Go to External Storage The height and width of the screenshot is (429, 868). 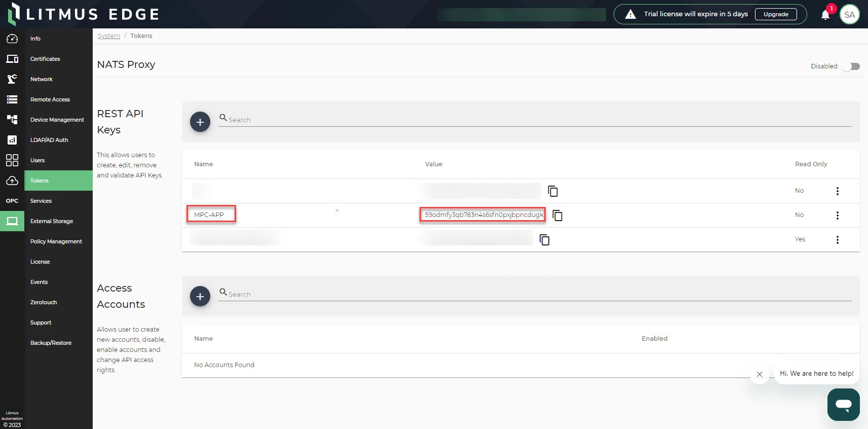(58, 221)
